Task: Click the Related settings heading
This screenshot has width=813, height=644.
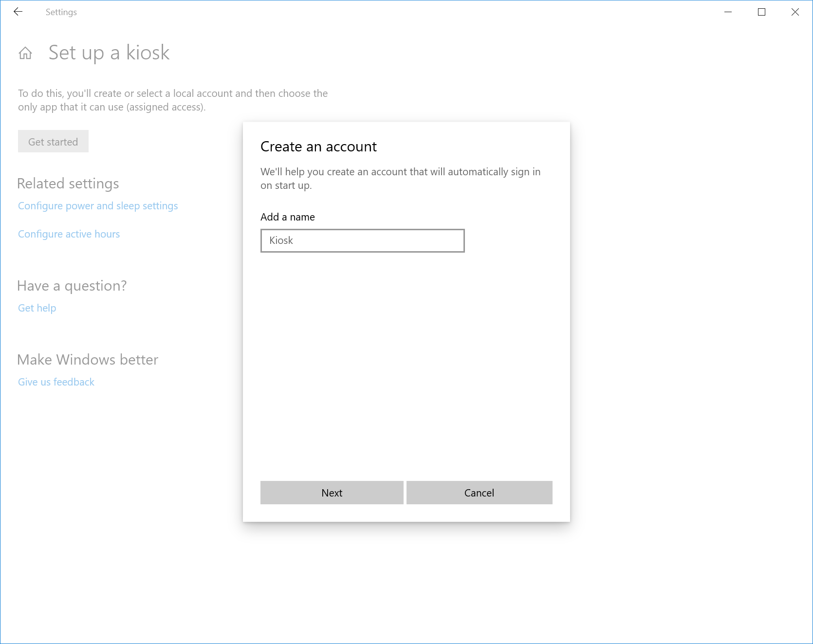Action: tap(68, 184)
